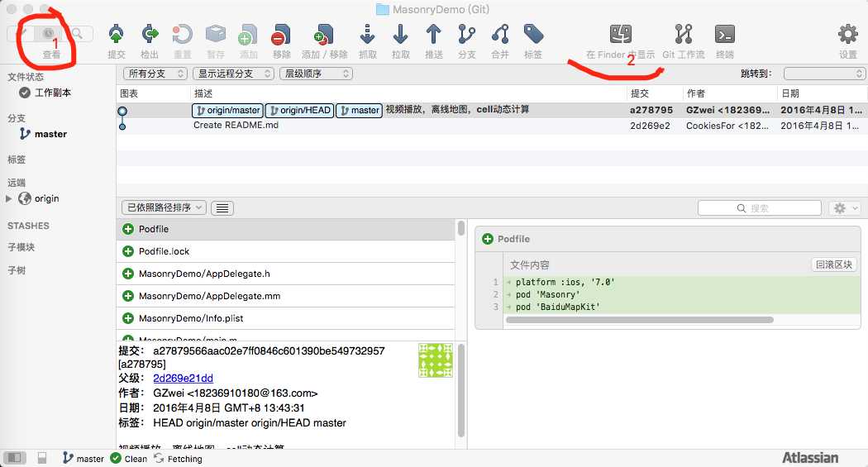Open 跳转到 jump-to dropdown
The height and width of the screenshot is (467, 868).
coord(824,74)
